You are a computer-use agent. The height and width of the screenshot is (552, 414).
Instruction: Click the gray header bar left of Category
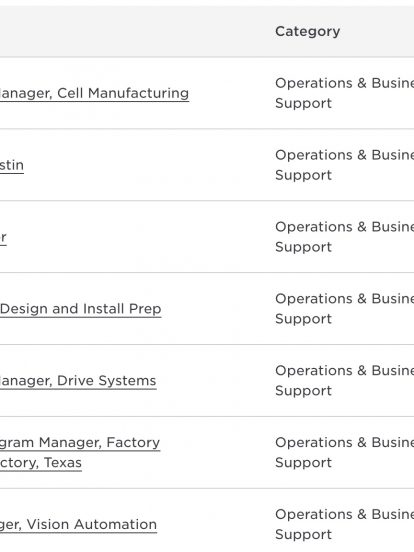point(134,31)
